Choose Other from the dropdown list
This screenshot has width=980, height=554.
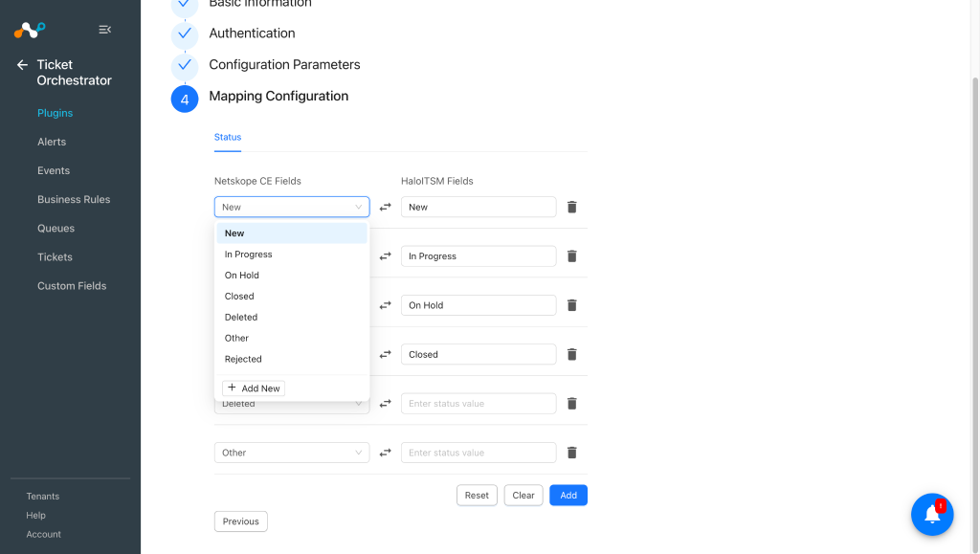(x=292, y=338)
